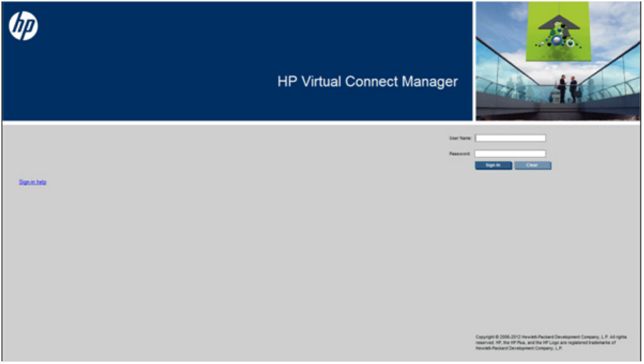Focus the Password input field
644x364 pixels.
[511, 154]
